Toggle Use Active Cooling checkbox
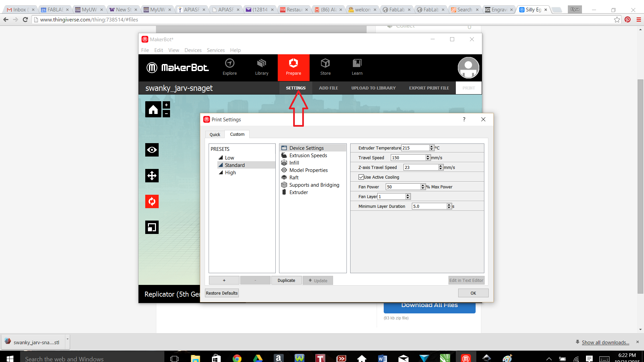Image resolution: width=644 pixels, height=362 pixels. (361, 177)
